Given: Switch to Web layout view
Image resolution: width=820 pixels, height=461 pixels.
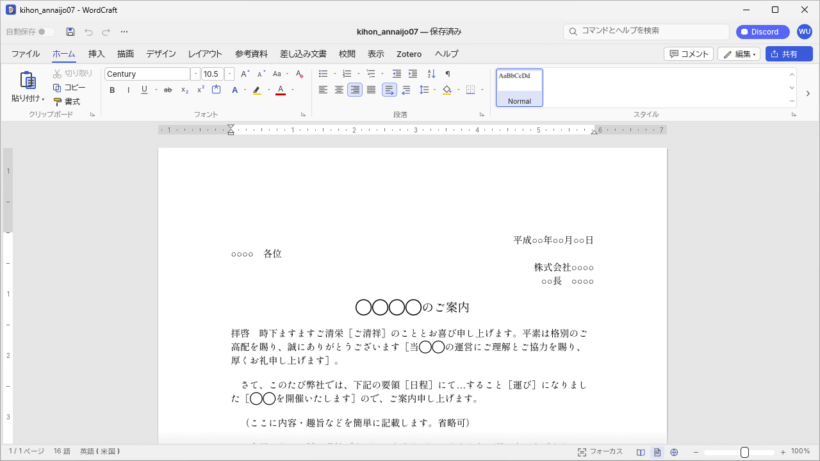Looking at the screenshot, I should click(674, 452).
